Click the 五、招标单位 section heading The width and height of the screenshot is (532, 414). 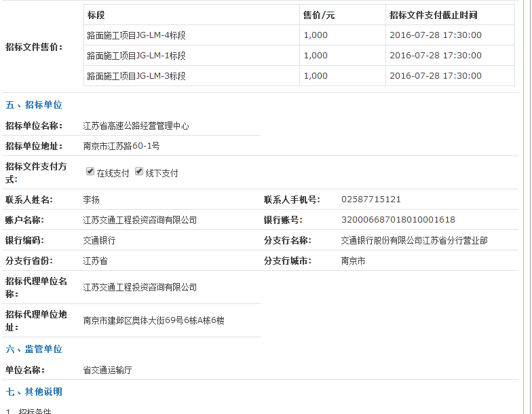34,105
